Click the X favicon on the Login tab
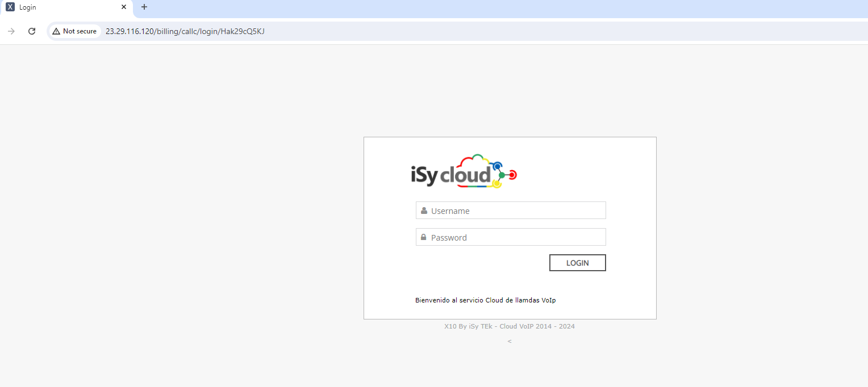Screen dimensions: 868x387 coord(10,7)
